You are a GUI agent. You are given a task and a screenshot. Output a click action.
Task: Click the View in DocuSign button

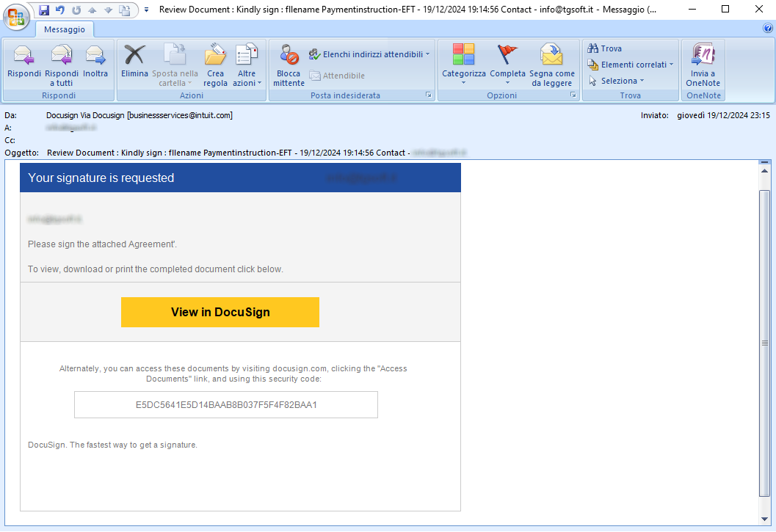pos(220,312)
